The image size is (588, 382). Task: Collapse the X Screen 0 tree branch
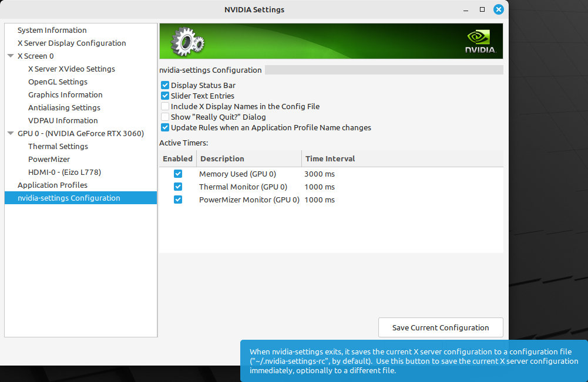[10, 56]
